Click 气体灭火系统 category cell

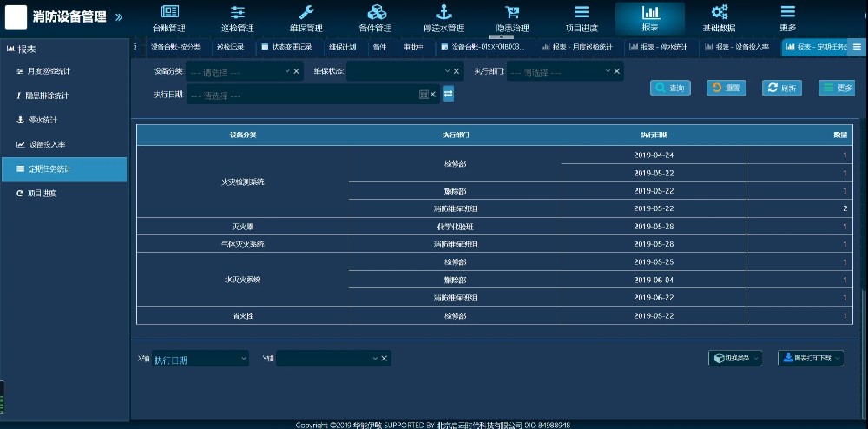242,244
